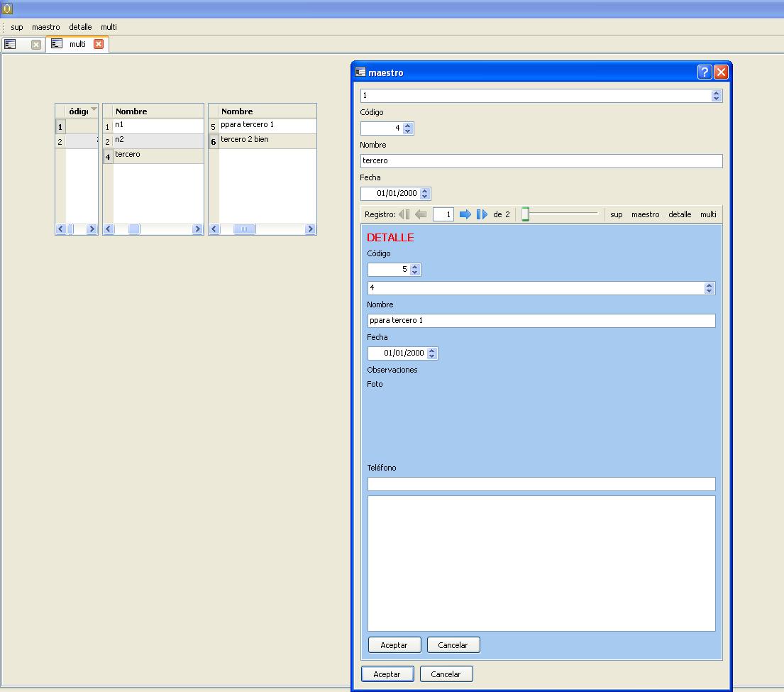Click the rightmost table's horizontal scrollbar thumb
Viewport: 784px width, 692px height.
(244, 229)
